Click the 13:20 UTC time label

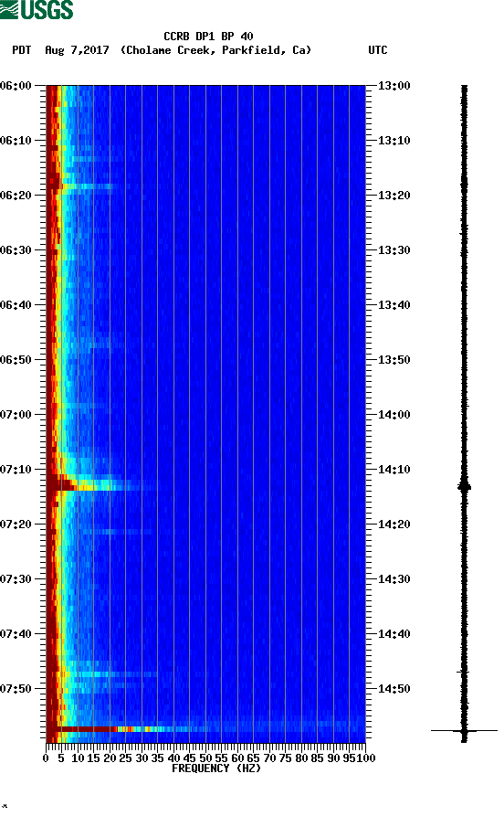point(394,196)
